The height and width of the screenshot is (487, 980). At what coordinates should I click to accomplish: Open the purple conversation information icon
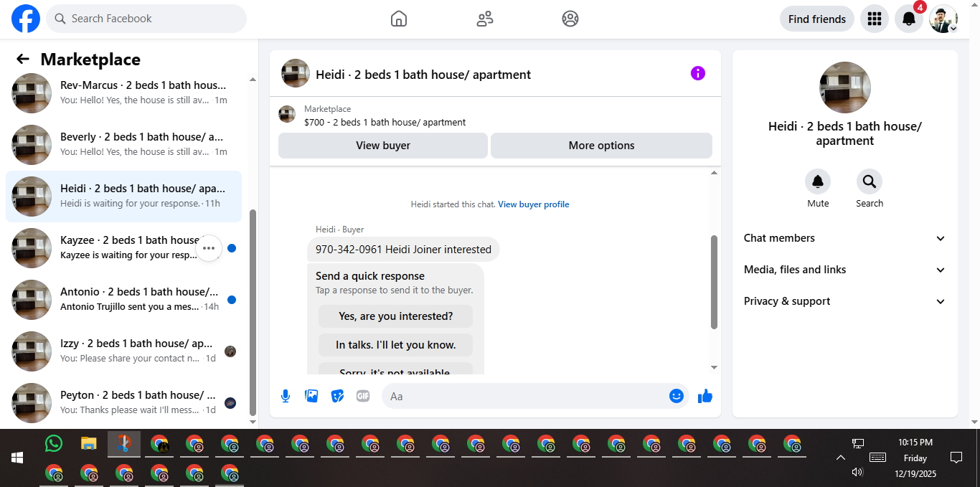[x=698, y=73]
